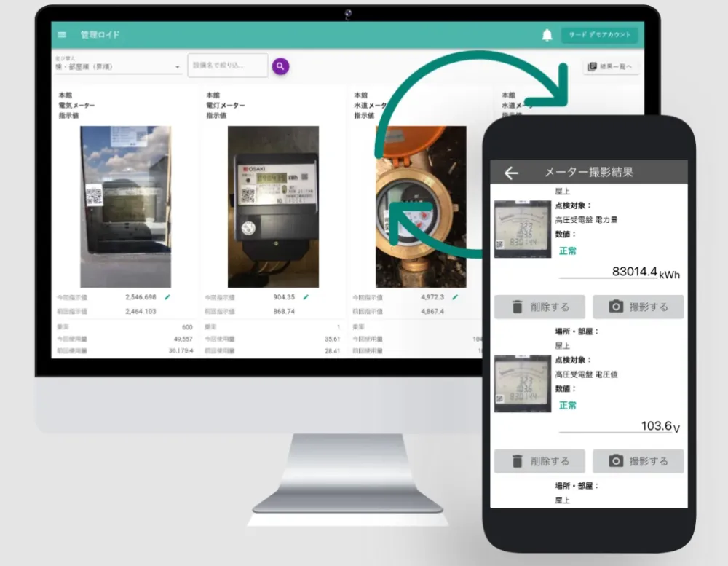The width and height of the screenshot is (728, 566).
Task: Click the purple search magnifier button
Action: [280, 66]
